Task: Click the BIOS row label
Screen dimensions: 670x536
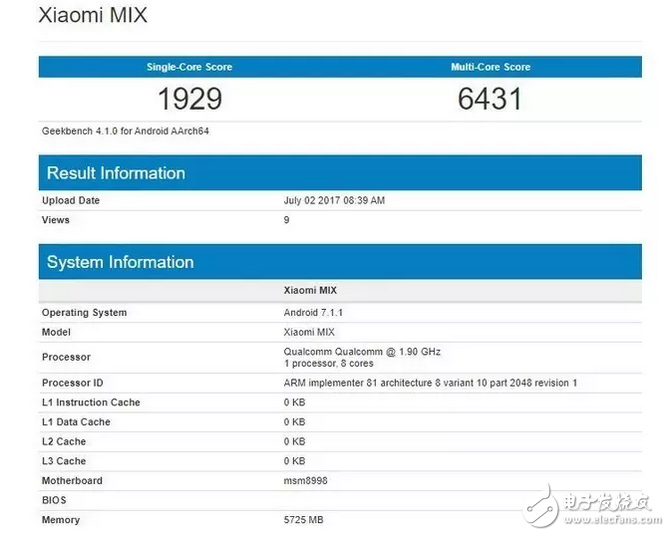Action: pyautogui.click(x=54, y=500)
